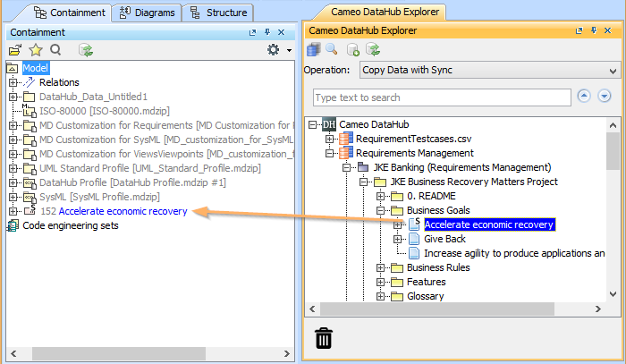Click the open folder icon in Containment toolbar
This screenshot has height=364, width=626.
click(15, 50)
